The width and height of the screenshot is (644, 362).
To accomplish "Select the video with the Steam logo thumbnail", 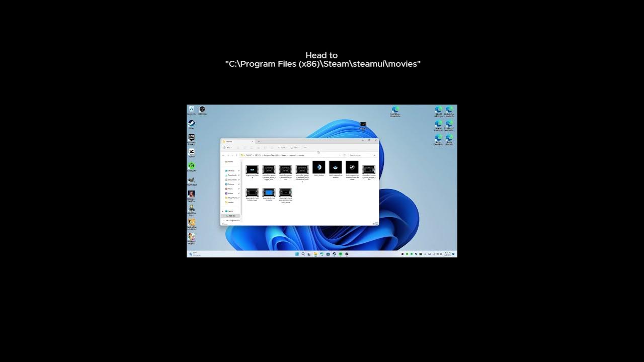I will (x=352, y=170).
